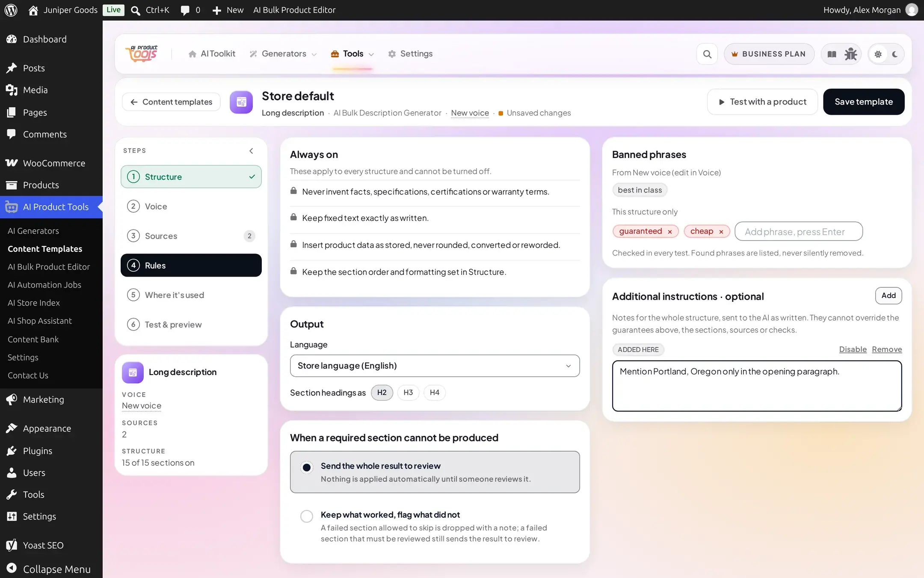Click the Add phrase input field
The image size is (924, 578).
point(798,232)
